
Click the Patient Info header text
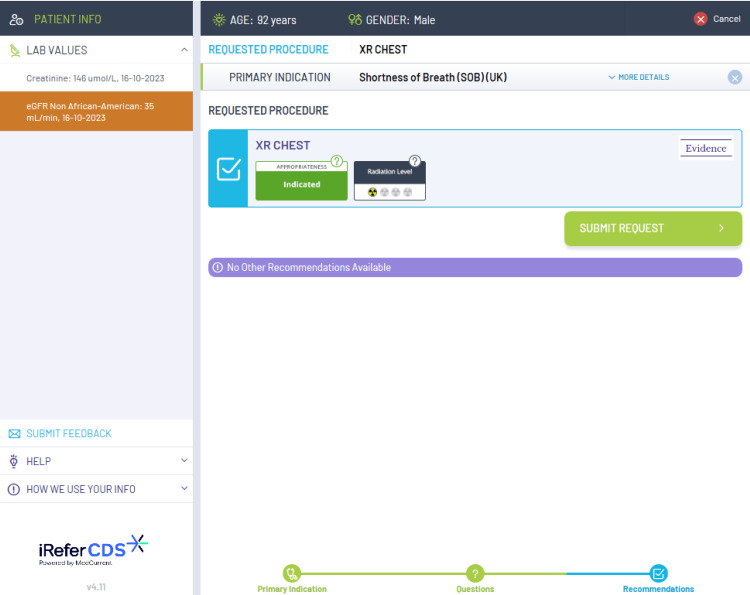coord(67,20)
